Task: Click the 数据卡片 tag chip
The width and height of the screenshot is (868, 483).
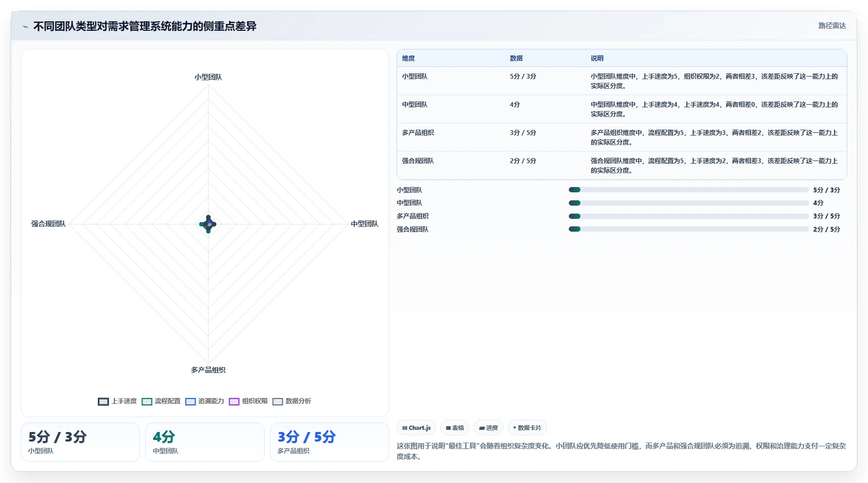Action: pos(527,428)
